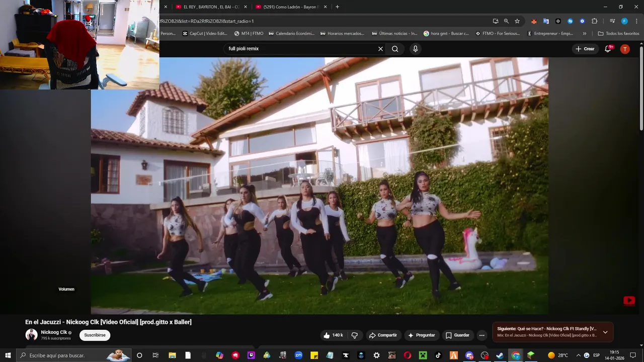The image size is (644, 362).
Task: Open the Windows Start button
Action: (8, 355)
